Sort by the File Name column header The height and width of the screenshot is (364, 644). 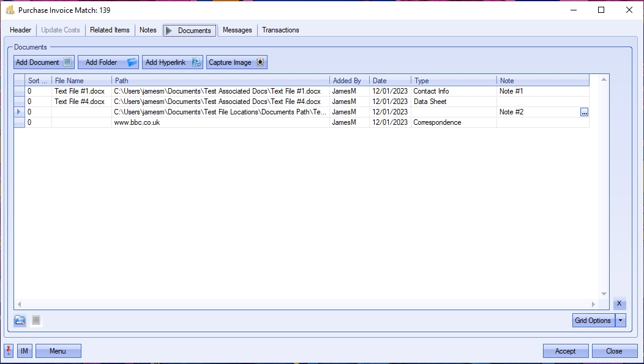pyautogui.click(x=81, y=81)
